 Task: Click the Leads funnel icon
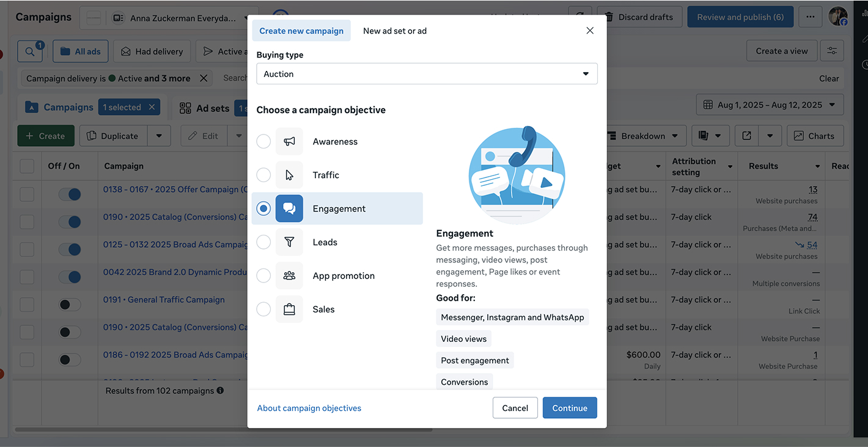point(289,242)
